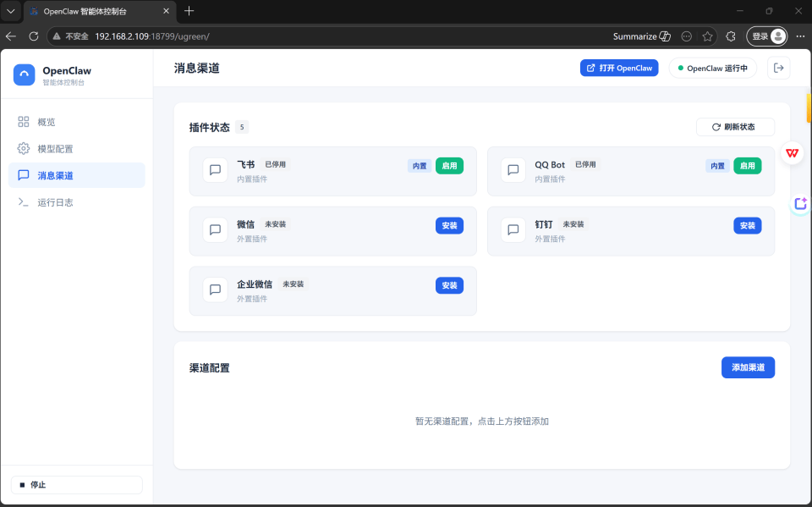Enable the 飞书 plugin
This screenshot has height=507, width=812.
[449, 166]
